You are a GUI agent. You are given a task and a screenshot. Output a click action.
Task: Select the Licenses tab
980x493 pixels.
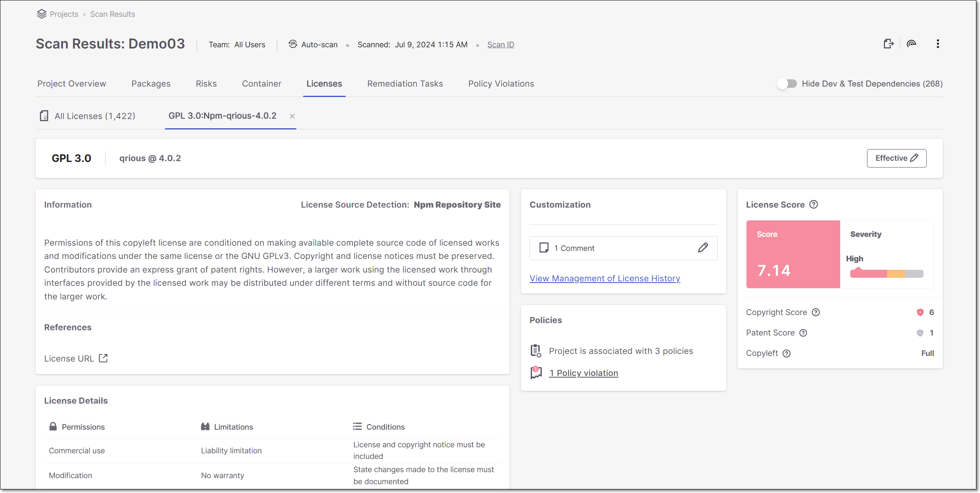pos(324,84)
